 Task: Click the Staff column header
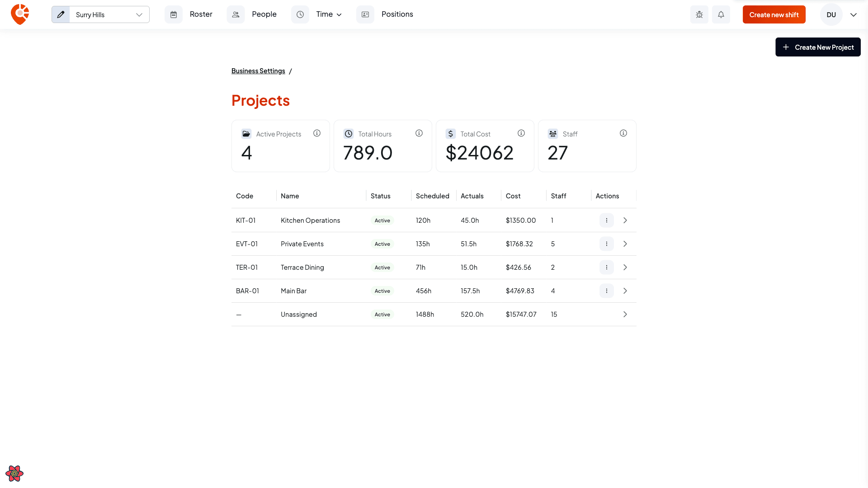click(558, 196)
